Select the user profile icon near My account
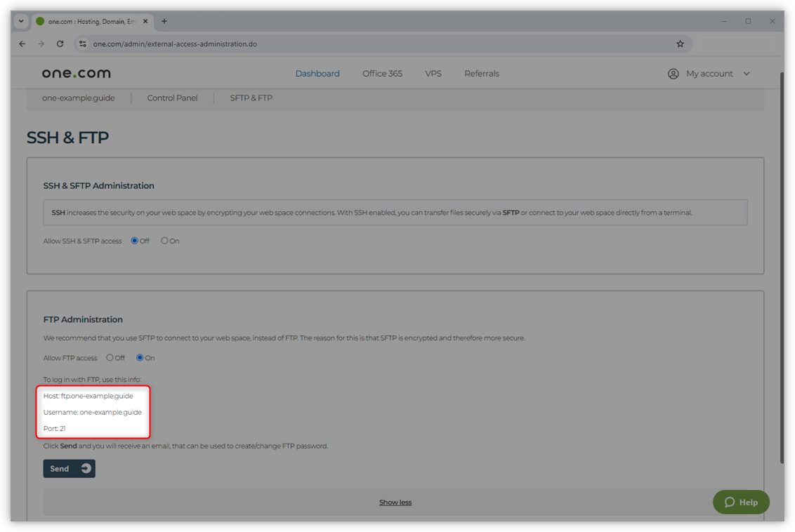Viewport: 795px width, 532px height. 673,73
